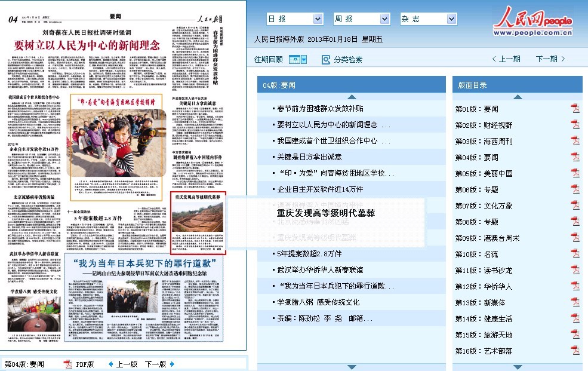Open PDF icon for 第15版 旅游天地
The width and height of the screenshot is (588, 371).
pyautogui.click(x=575, y=334)
